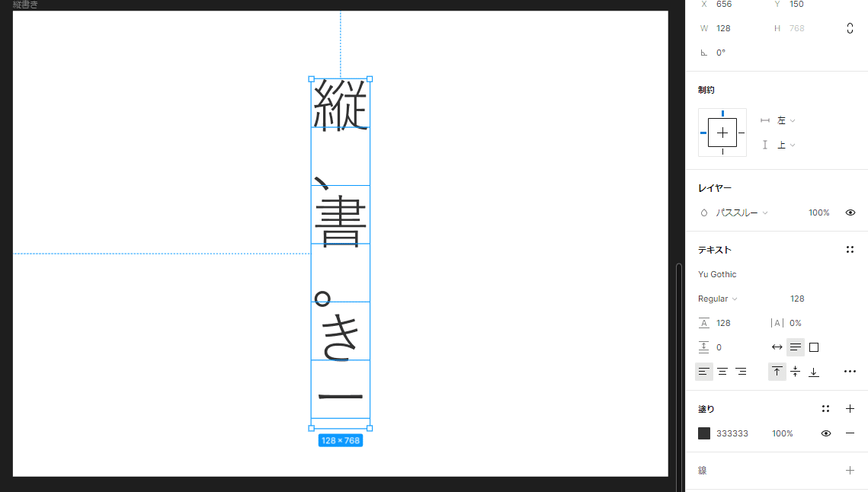Toggle layer visibility eye icon

coord(850,212)
